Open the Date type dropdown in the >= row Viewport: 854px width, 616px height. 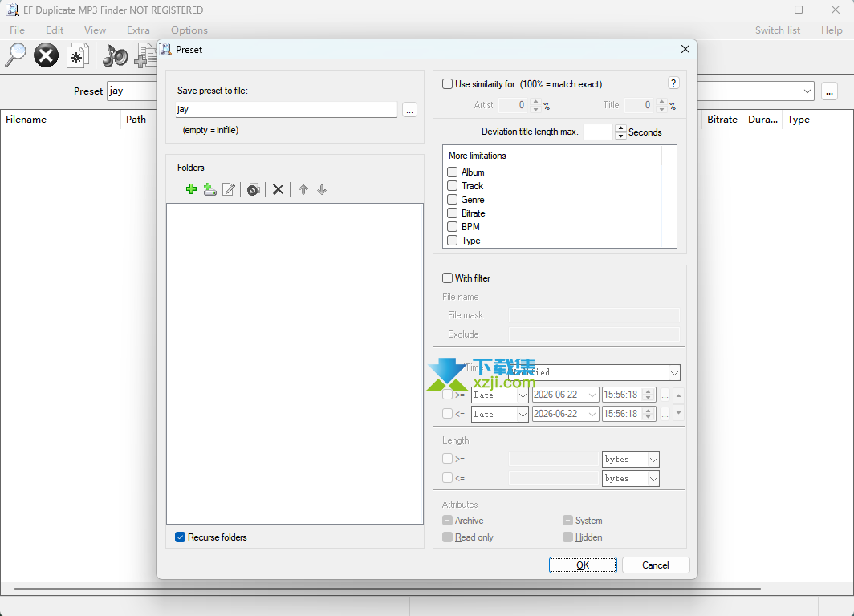pyautogui.click(x=523, y=395)
